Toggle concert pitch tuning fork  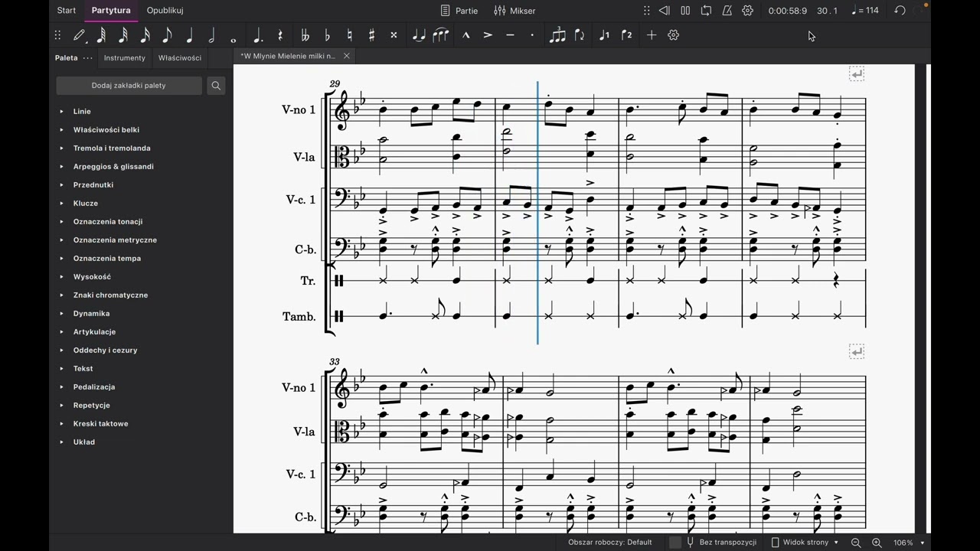click(691, 543)
